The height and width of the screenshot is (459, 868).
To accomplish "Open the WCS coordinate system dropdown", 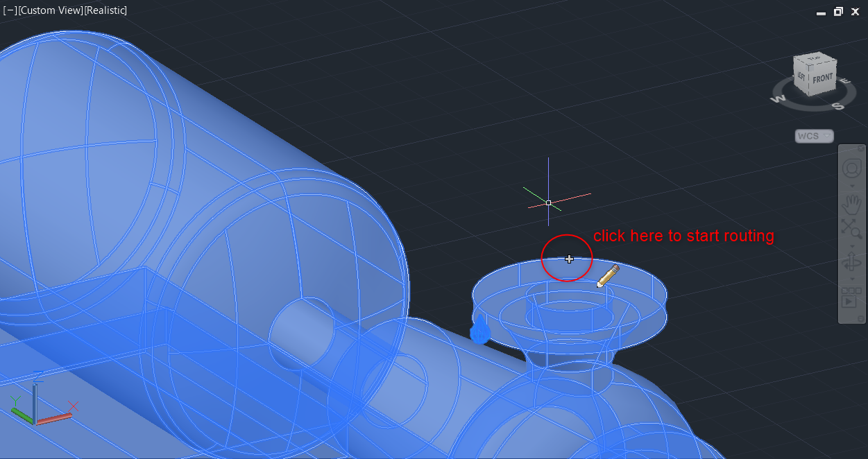I will click(814, 136).
